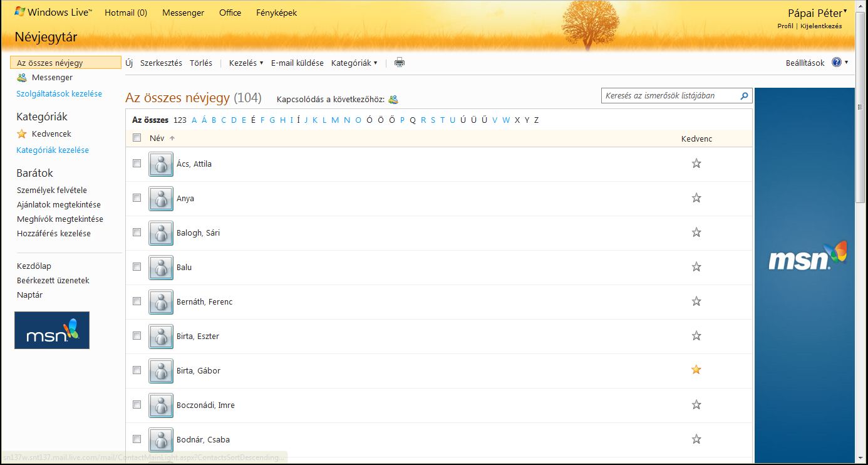
Task: Open Naptár in sidebar
Action: click(x=29, y=295)
